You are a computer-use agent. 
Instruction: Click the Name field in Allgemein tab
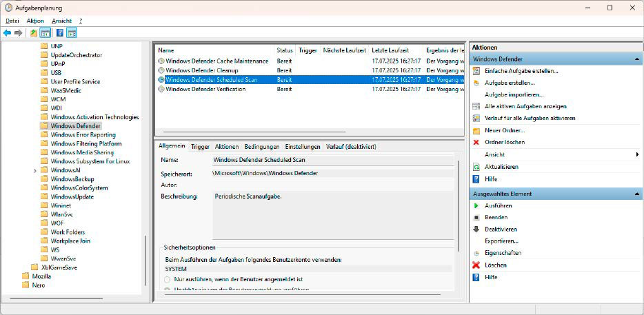333,160
